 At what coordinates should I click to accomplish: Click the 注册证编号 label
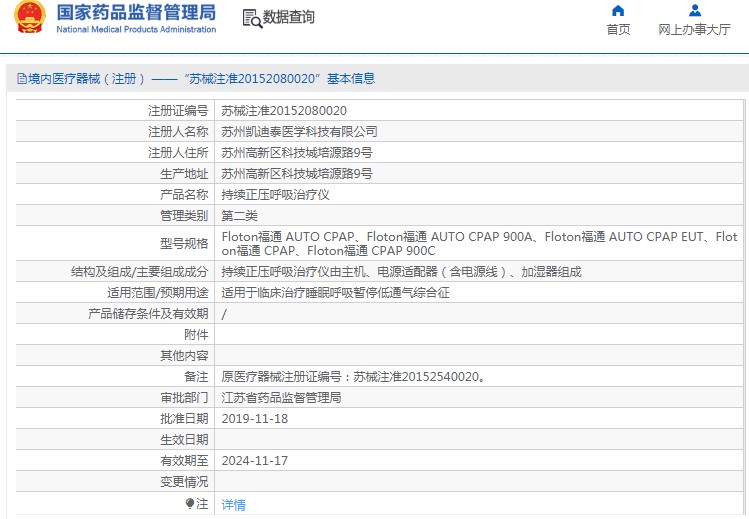(178, 111)
